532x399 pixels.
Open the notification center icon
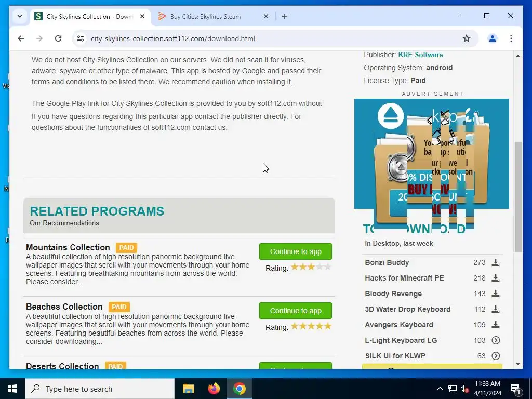coord(515,389)
